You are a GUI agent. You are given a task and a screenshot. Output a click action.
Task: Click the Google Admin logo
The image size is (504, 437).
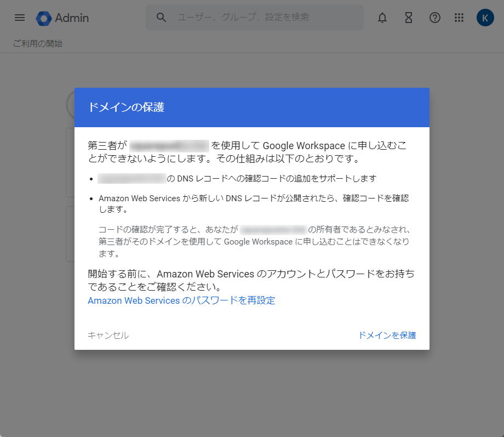click(x=62, y=18)
